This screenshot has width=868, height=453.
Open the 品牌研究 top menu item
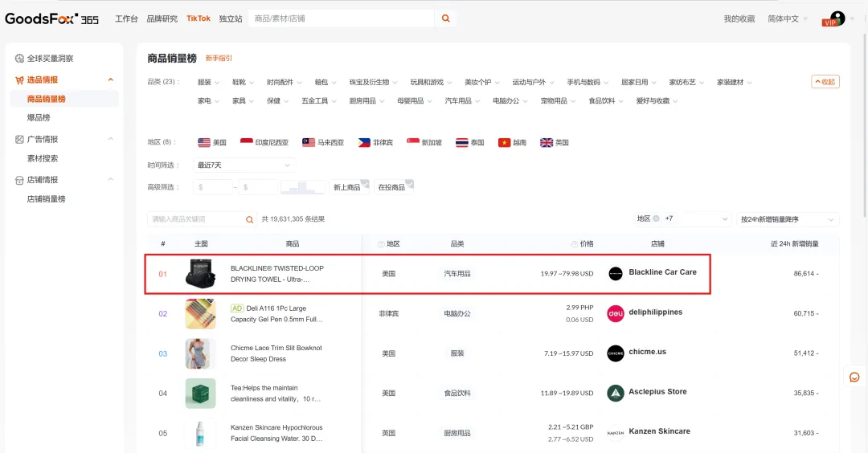(162, 18)
